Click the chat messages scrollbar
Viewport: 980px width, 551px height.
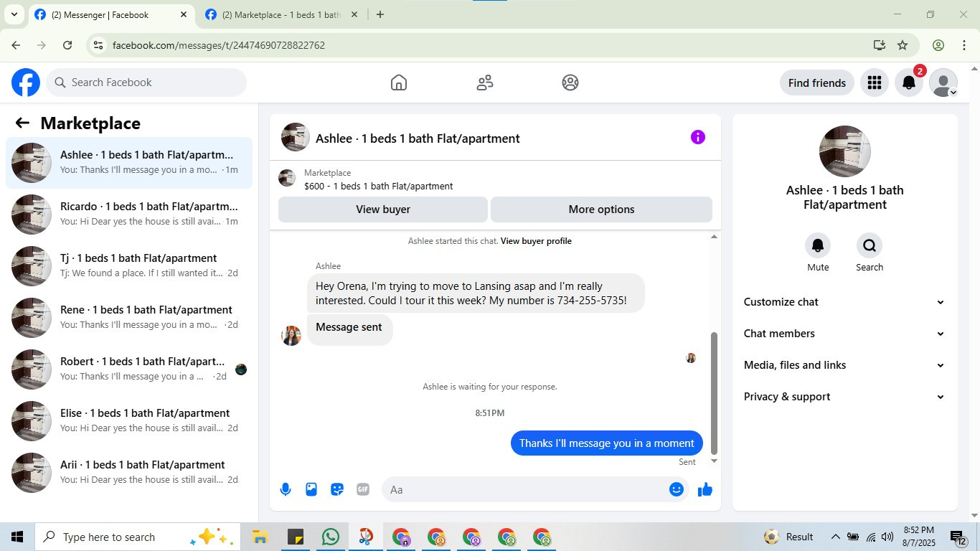(x=714, y=393)
